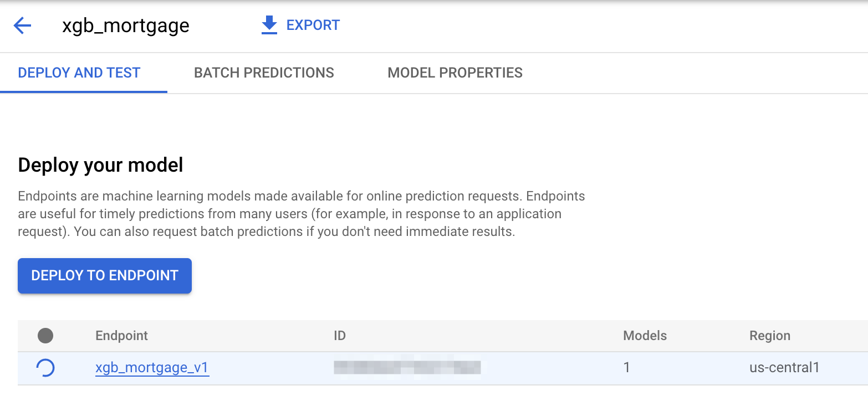Open the xgb_mortgage_v1 endpoint link
Screen dimensions: 868x401
coord(152,368)
